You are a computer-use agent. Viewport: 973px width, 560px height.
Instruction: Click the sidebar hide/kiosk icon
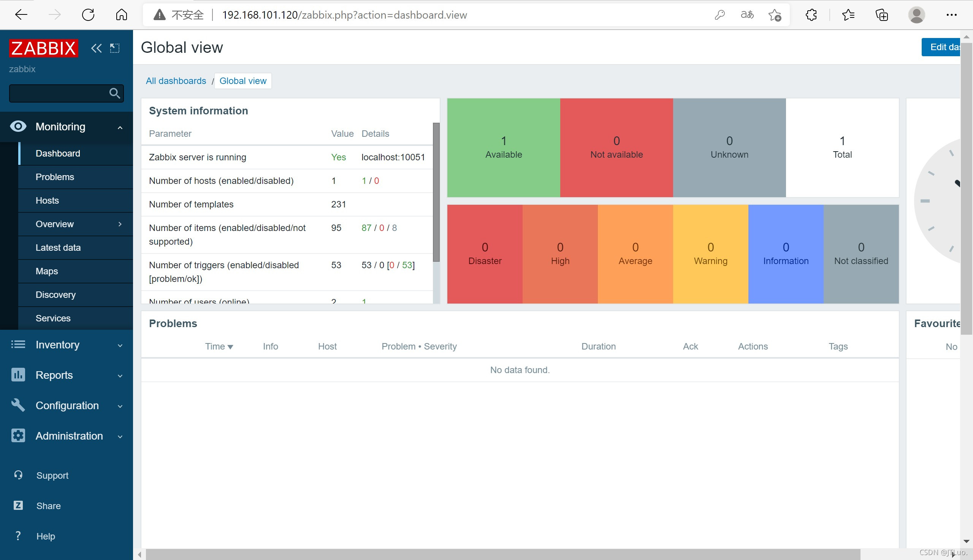coord(115,48)
